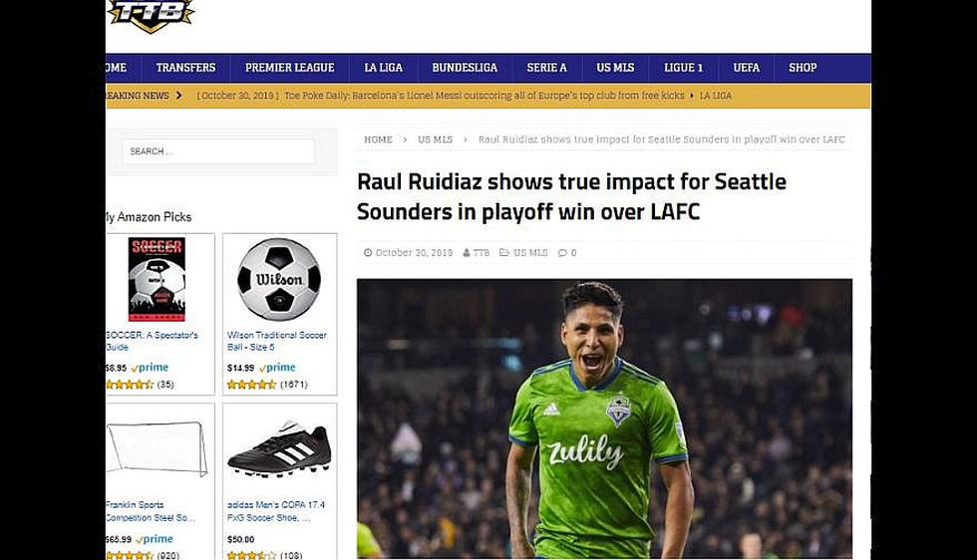Open the Toe Poke Daily Messi headline
Image resolution: width=977 pixels, height=560 pixels.
[x=485, y=96]
